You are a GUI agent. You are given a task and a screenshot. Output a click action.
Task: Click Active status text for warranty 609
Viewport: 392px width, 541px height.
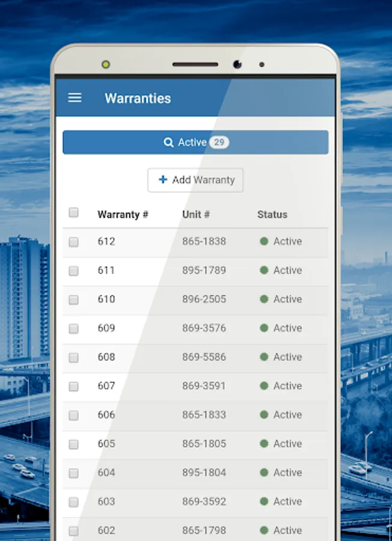(288, 328)
